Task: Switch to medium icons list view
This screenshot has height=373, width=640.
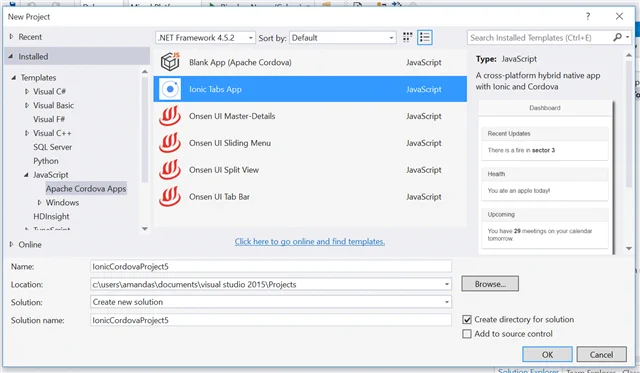Action: pos(425,38)
